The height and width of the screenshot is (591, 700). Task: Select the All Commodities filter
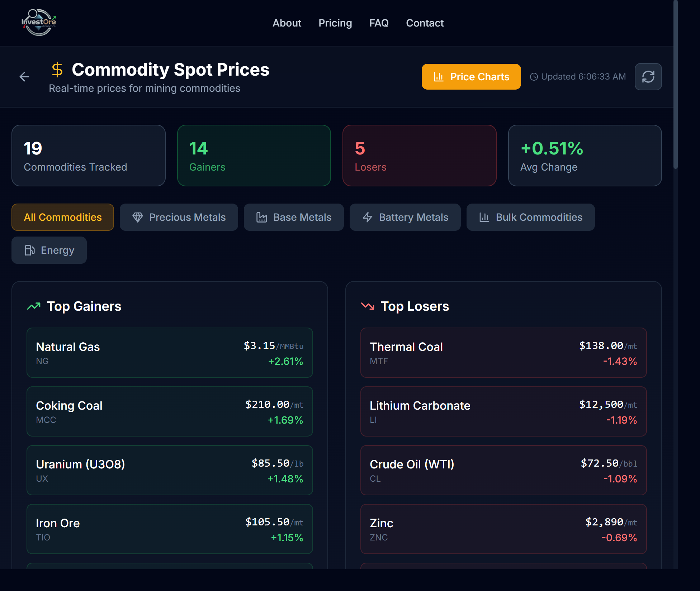(63, 217)
